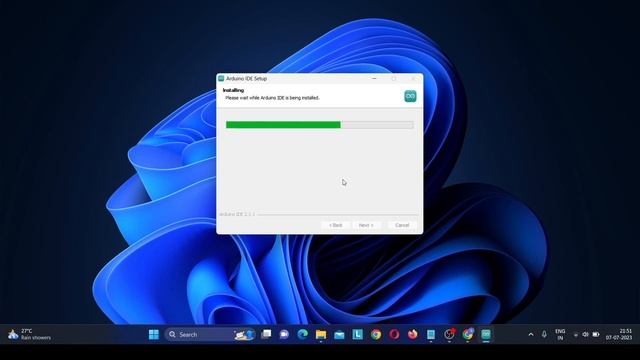Open the light blue document app on the taskbar
This screenshot has height=360, width=640.
431,335
